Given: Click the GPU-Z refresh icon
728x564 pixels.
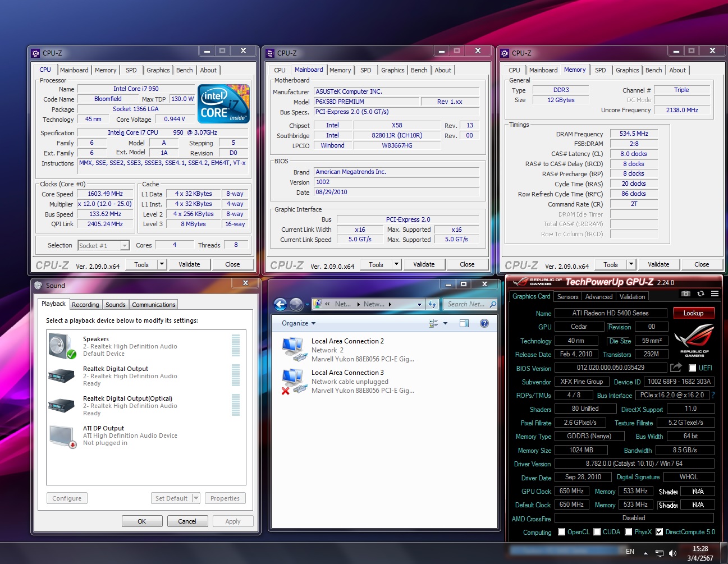Looking at the screenshot, I should (700, 294).
